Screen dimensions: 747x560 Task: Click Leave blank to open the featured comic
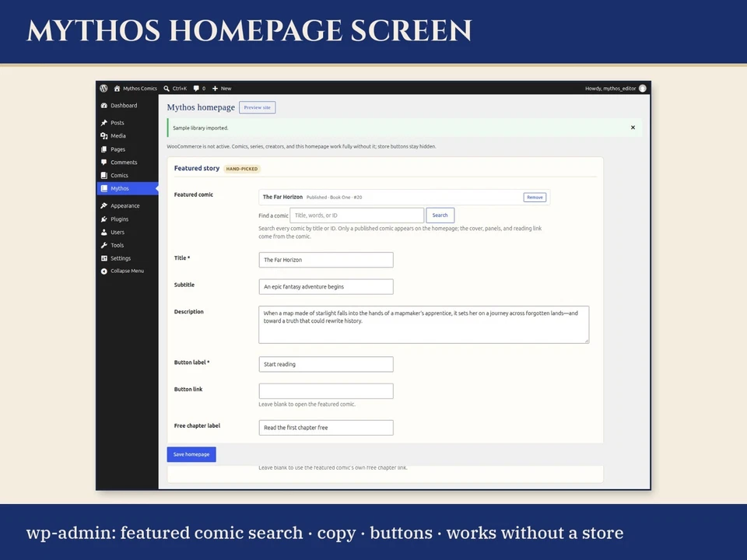pyautogui.click(x=307, y=404)
